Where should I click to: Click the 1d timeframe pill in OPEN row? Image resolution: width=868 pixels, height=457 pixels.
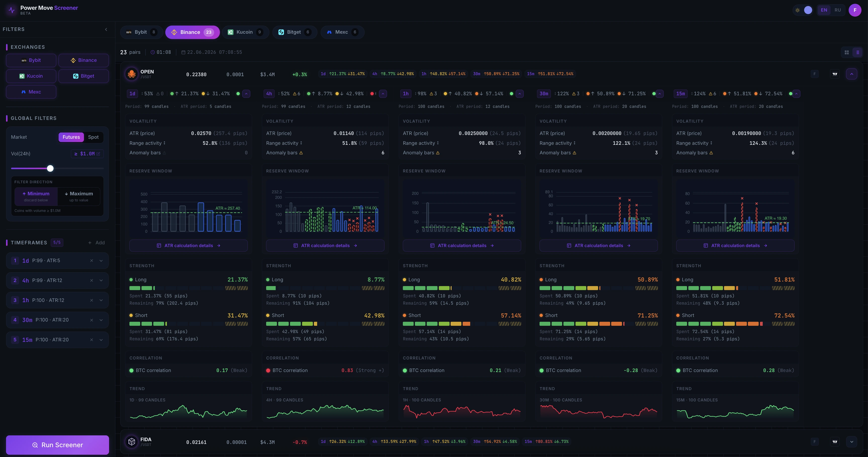click(342, 74)
